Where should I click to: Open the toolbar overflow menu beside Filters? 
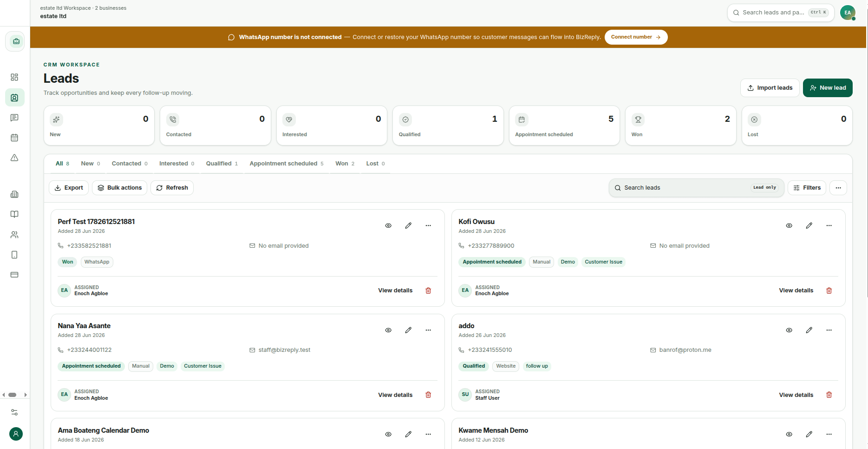pos(838,188)
